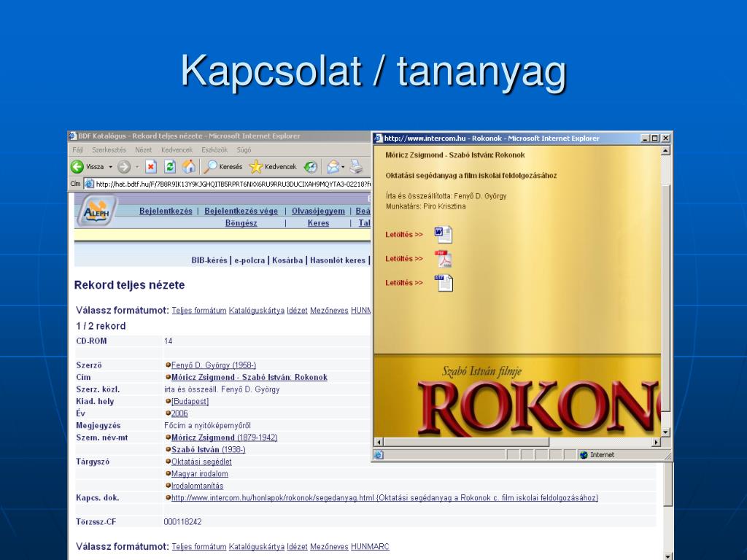Click the Móricz Zsigmond (1879-1942) link
Viewport: 747px width, 560px height.
pyautogui.click(x=225, y=437)
